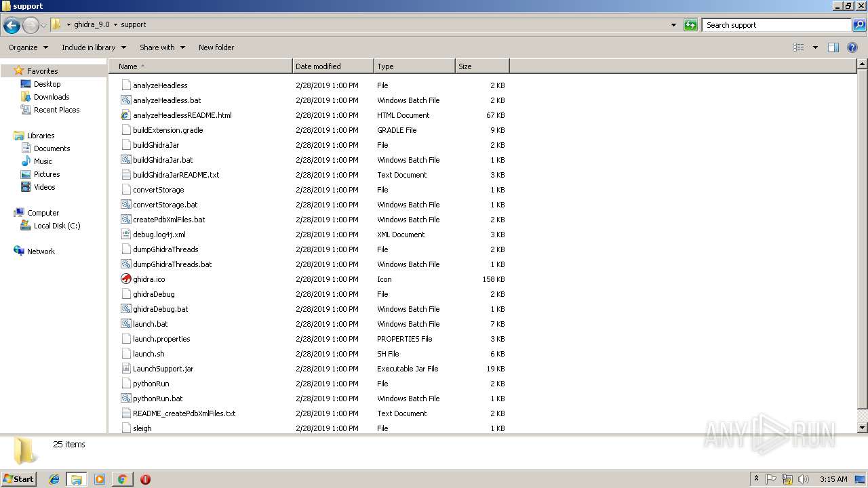Sort files by Date modified column

333,66
